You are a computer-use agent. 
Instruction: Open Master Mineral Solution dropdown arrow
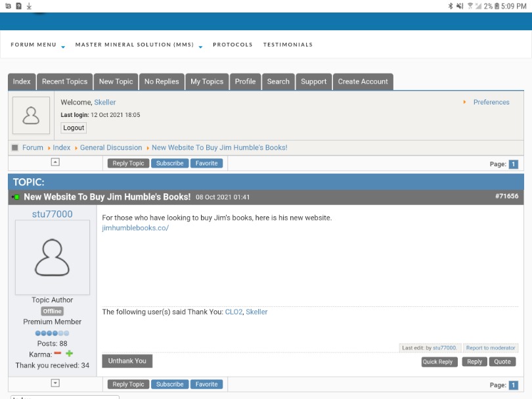pyautogui.click(x=200, y=47)
